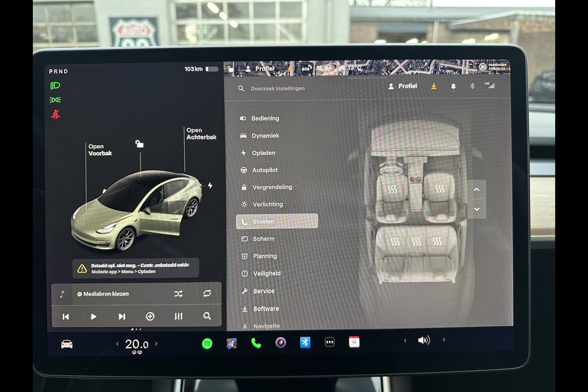Viewport: 588px width, 392px height.
Task: Open the media equalizer settings icon
Action: pos(178,317)
